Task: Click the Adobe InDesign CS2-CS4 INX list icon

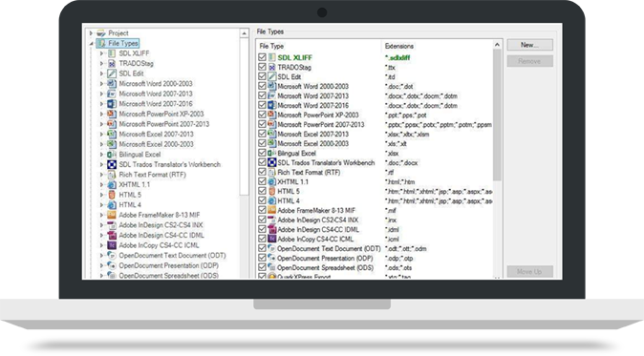Action: click(272, 220)
